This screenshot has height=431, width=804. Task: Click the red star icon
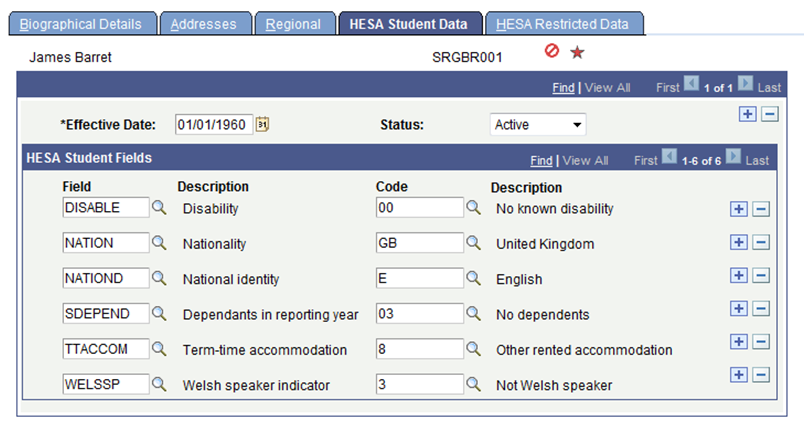click(x=576, y=53)
